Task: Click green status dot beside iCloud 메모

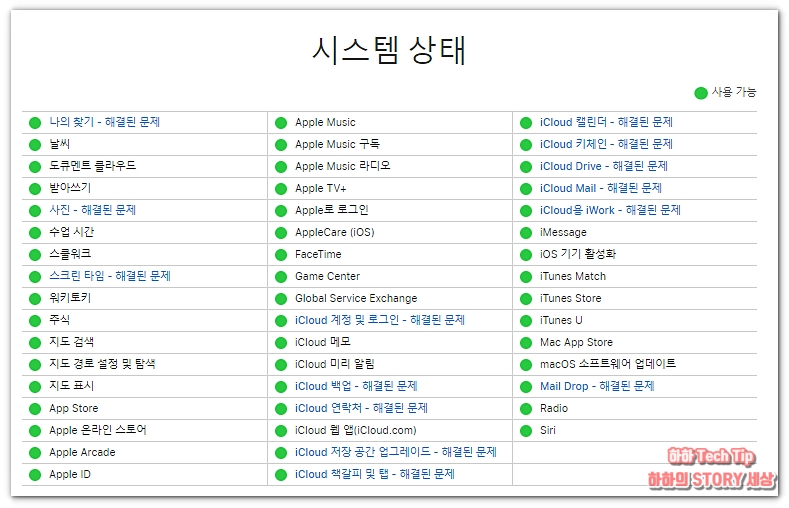Action: click(x=281, y=343)
